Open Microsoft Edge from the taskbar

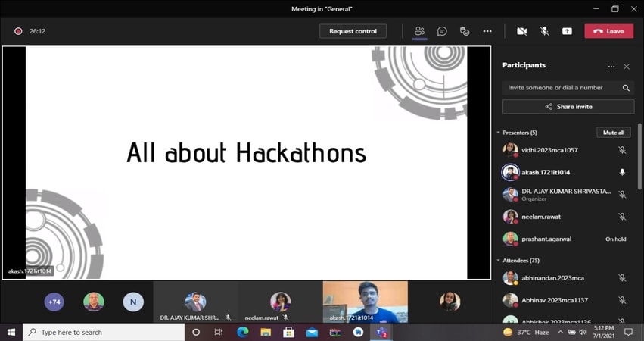[243, 332]
